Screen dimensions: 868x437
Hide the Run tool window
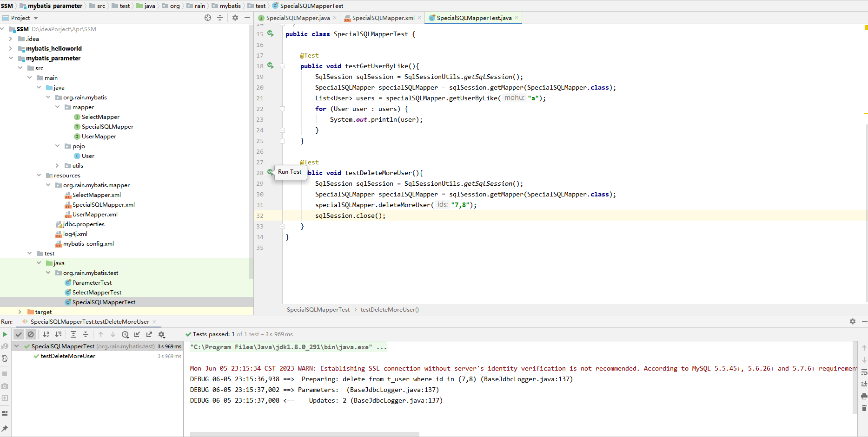(864, 321)
